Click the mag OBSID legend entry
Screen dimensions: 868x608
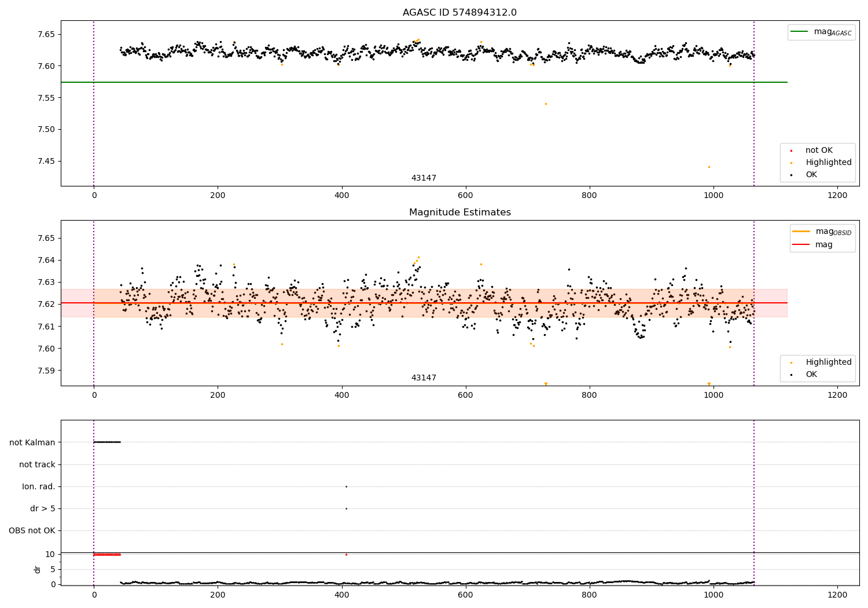coord(822,232)
